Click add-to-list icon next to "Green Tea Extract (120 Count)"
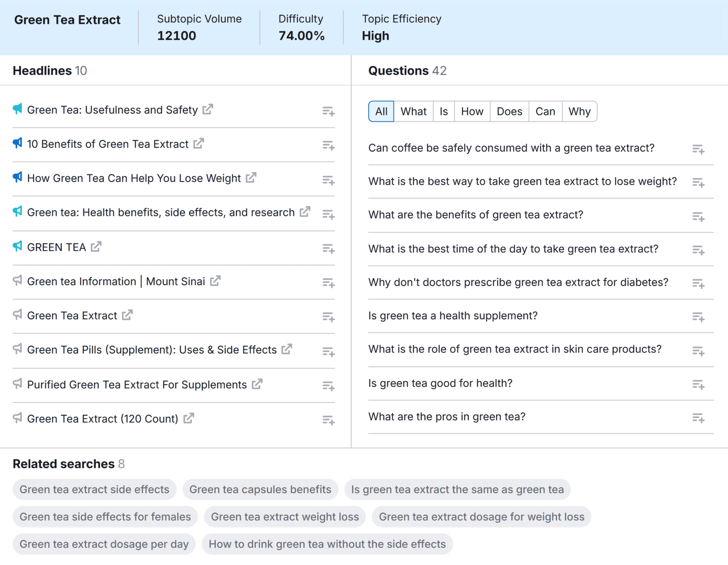The width and height of the screenshot is (728, 565). pyautogui.click(x=328, y=420)
